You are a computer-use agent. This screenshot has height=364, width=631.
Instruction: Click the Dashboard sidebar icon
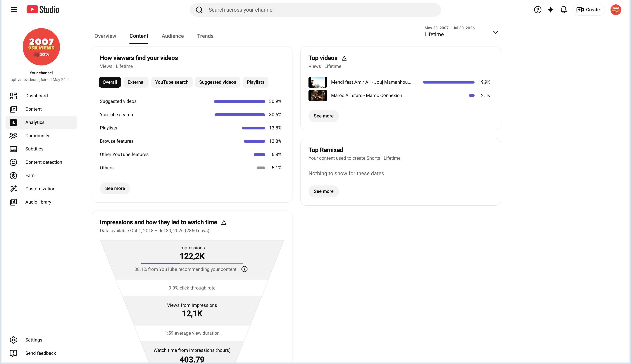pyautogui.click(x=13, y=96)
